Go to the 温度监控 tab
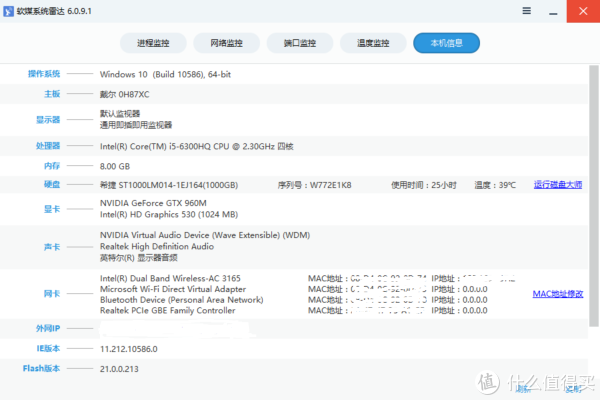This screenshot has height=400, width=600. click(x=373, y=43)
